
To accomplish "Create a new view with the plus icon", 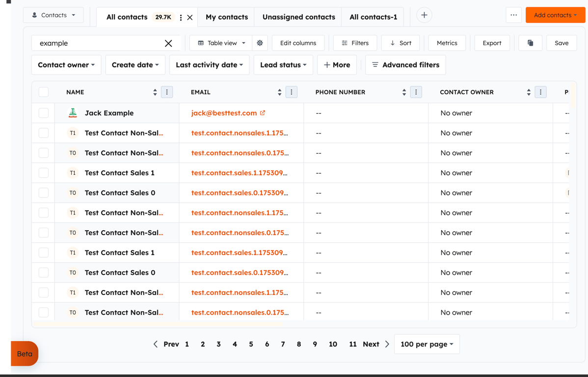I will click(424, 15).
